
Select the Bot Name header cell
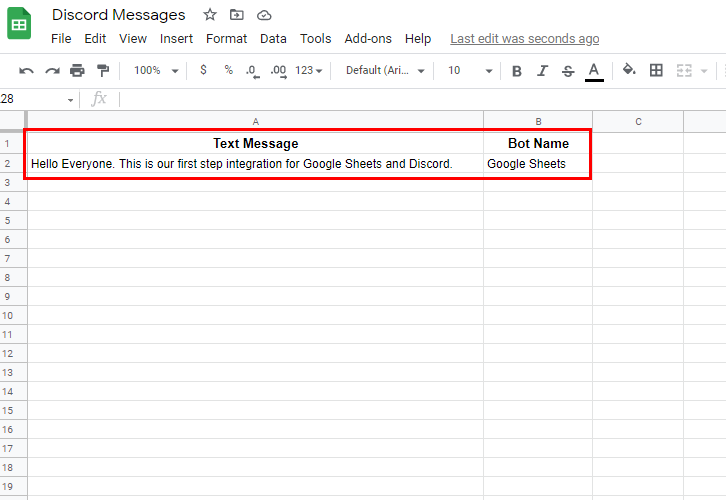pos(538,144)
